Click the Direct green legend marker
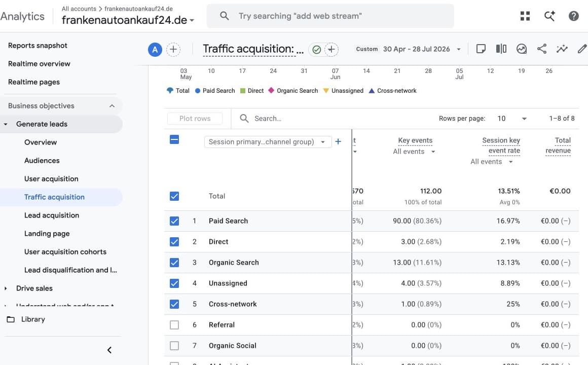 pos(243,91)
